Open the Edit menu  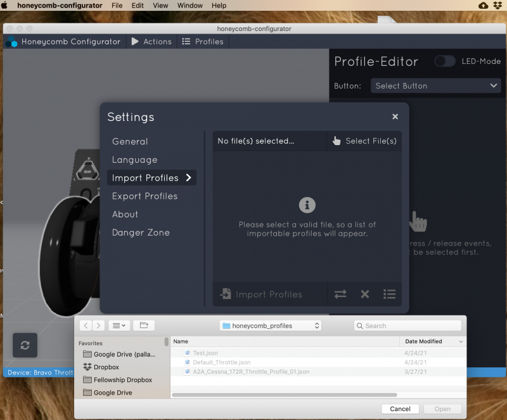(x=138, y=6)
